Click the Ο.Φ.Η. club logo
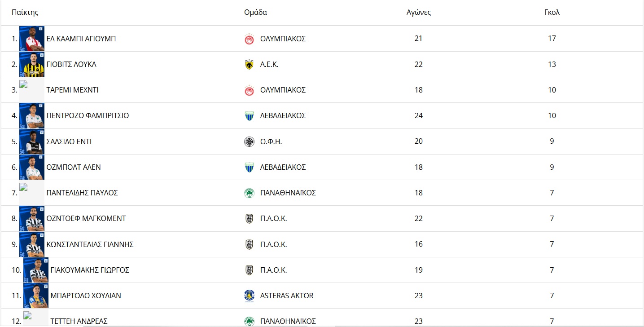 pos(249,142)
